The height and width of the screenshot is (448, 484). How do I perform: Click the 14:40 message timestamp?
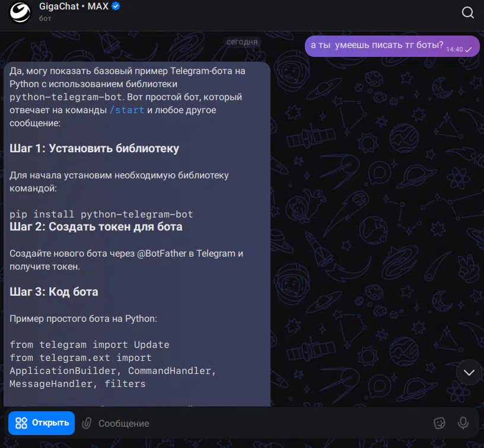(x=454, y=49)
